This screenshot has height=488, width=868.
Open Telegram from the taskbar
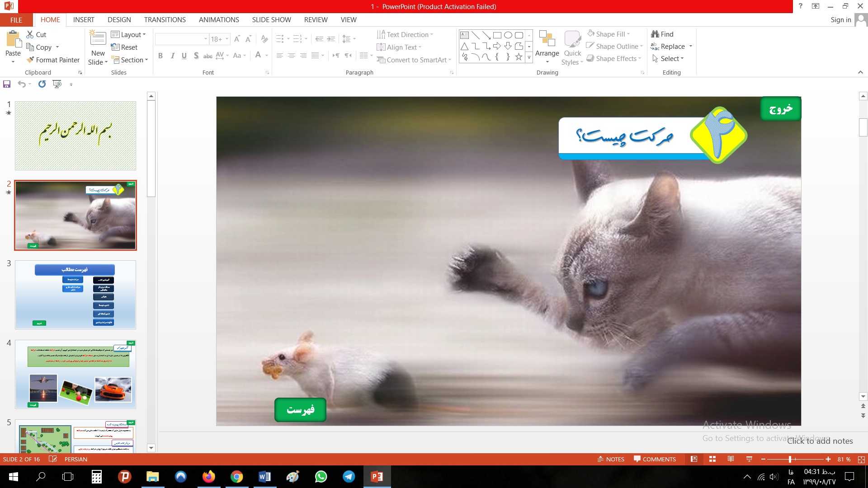349,477
